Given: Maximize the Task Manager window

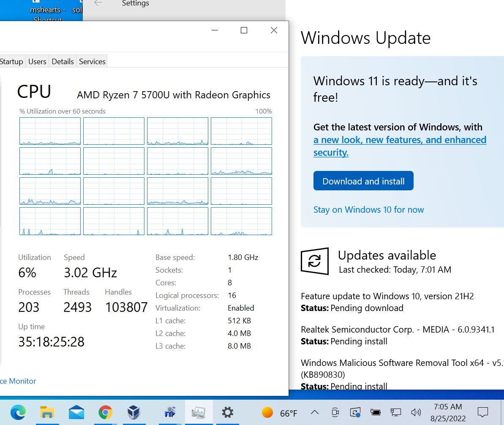Looking at the screenshot, I should coord(244,30).
